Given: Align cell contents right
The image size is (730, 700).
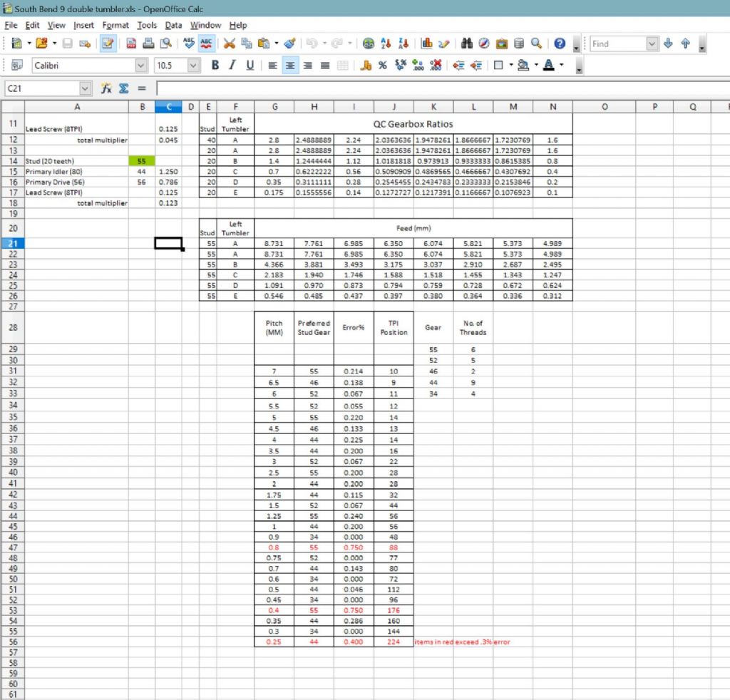Looking at the screenshot, I should tap(308, 65).
